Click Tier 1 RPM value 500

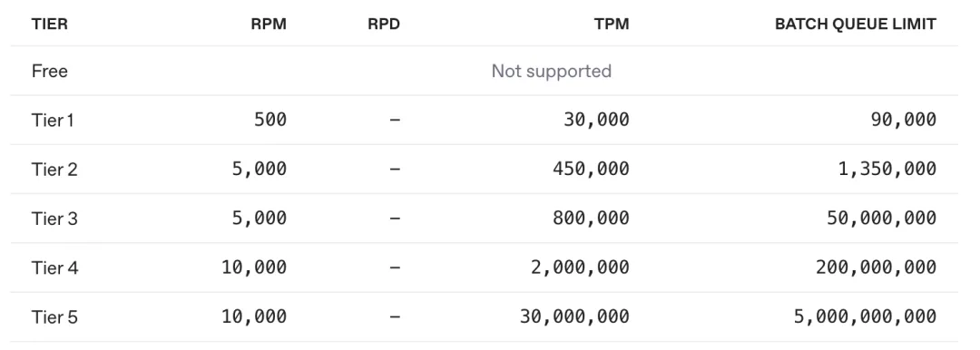click(270, 120)
